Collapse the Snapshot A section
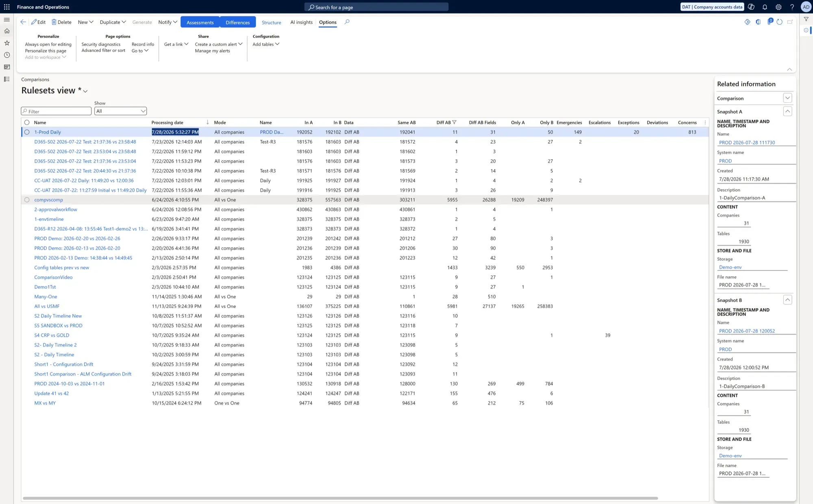 click(x=787, y=111)
